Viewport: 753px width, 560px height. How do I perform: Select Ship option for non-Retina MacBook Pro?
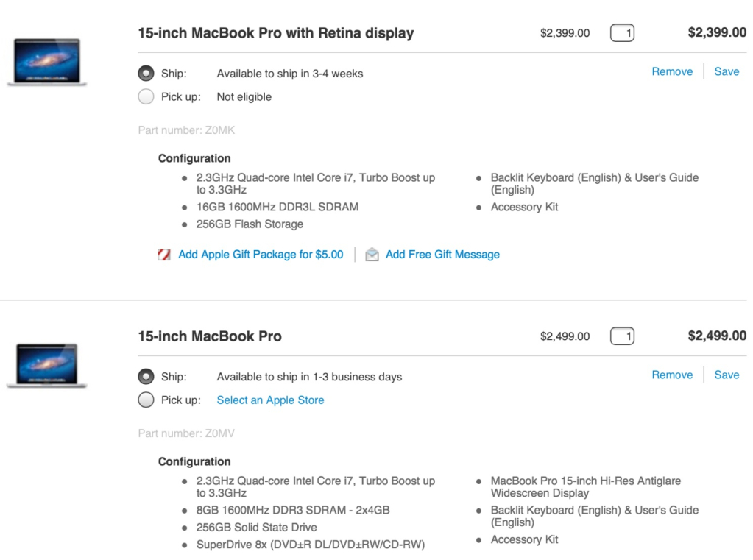pos(146,377)
